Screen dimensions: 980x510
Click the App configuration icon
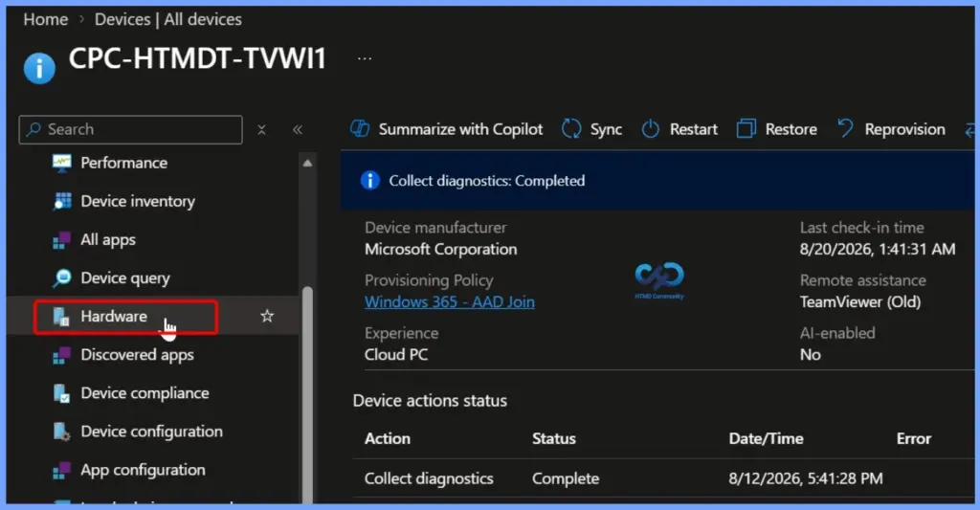pyautogui.click(x=62, y=470)
